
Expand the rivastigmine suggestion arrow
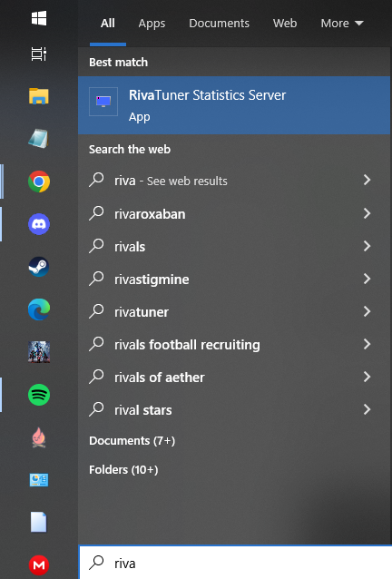pyautogui.click(x=367, y=279)
